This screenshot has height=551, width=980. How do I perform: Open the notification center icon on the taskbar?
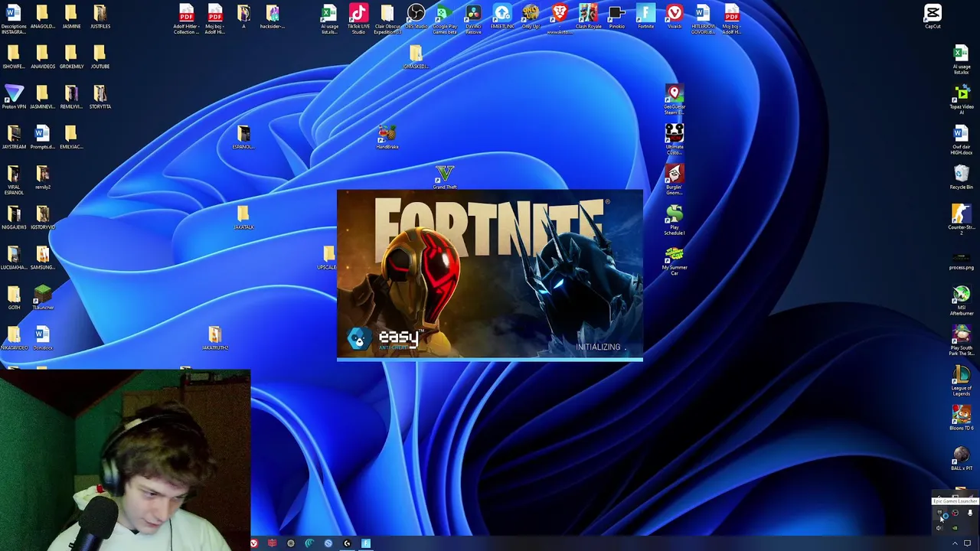[968, 543]
